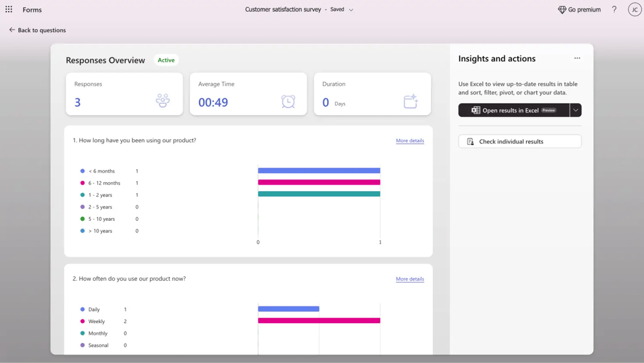The height and width of the screenshot is (363, 644).
Task: Click the back arrow to questions
Action: (x=12, y=30)
